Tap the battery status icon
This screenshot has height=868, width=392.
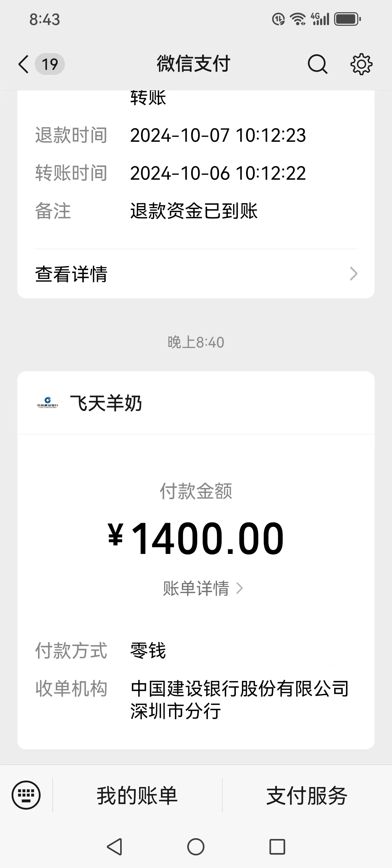click(x=347, y=19)
